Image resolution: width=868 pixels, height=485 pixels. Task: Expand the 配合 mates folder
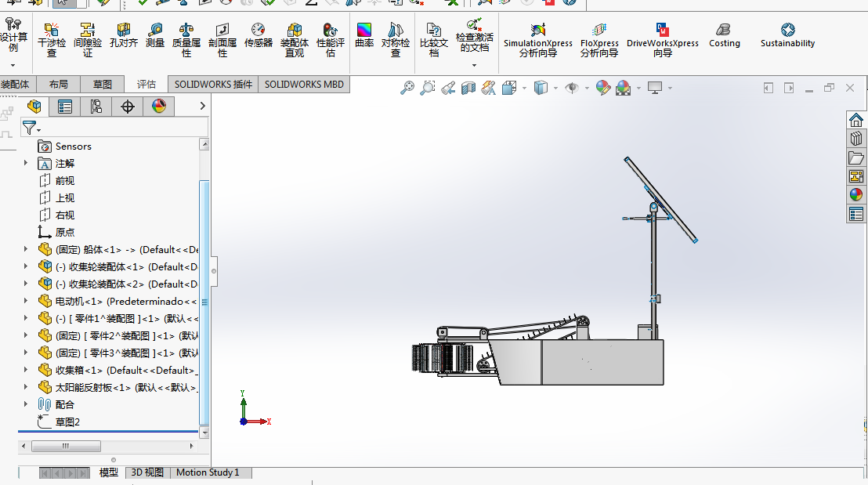(x=26, y=404)
